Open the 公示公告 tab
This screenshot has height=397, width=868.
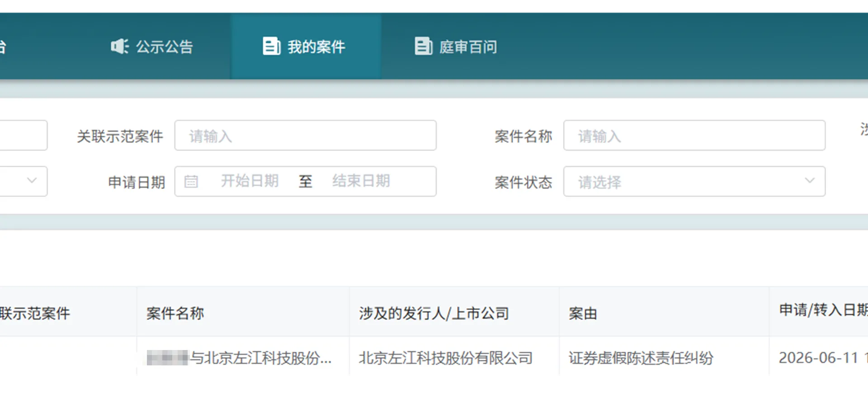click(152, 46)
